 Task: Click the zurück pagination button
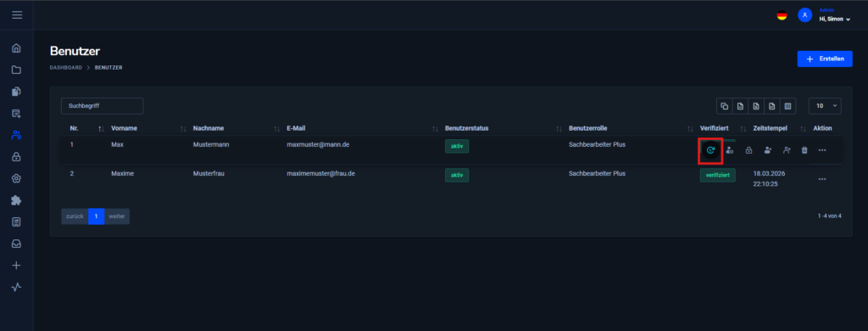coord(75,216)
